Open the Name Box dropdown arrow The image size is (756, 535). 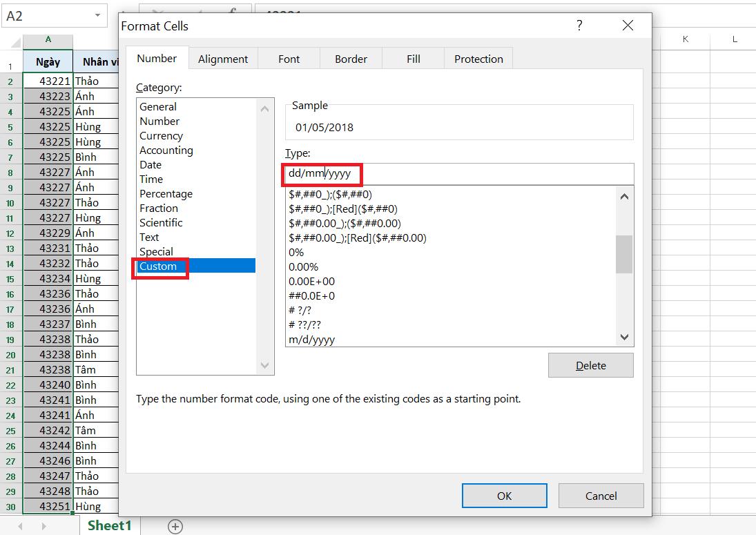97,15
